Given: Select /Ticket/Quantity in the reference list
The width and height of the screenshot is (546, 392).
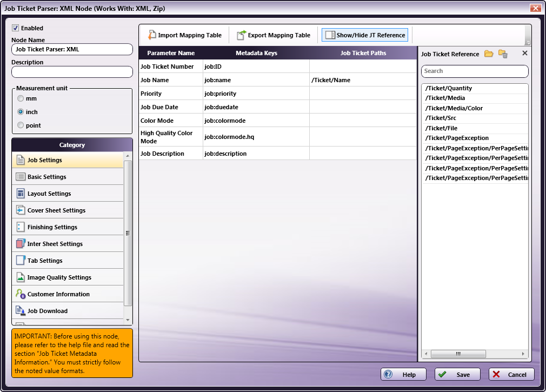Looking at the screenshot, I should point(475,88).
